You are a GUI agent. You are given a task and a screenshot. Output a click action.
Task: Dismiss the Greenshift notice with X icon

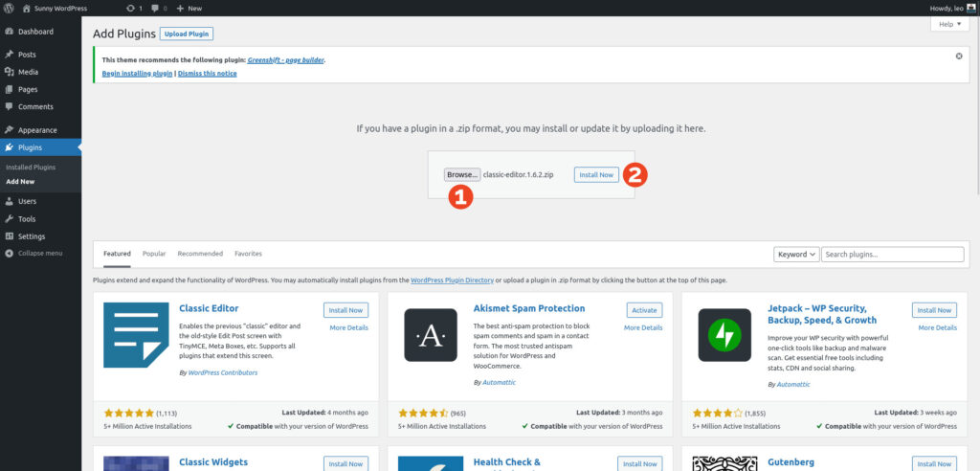click(959, 56)
